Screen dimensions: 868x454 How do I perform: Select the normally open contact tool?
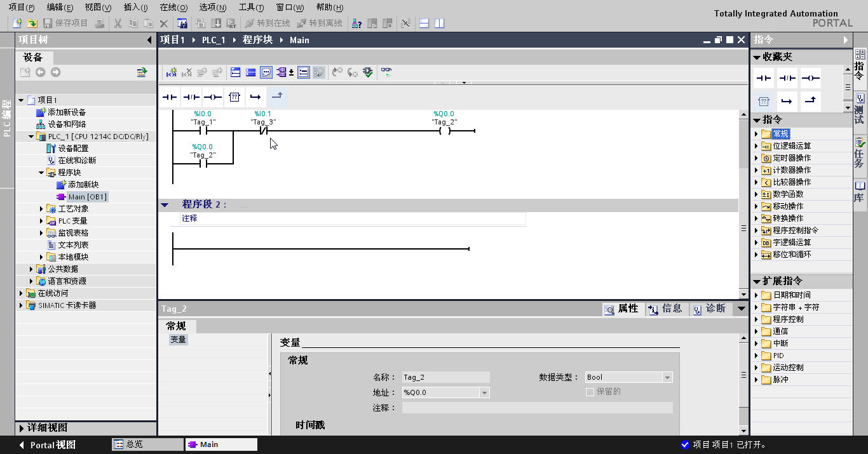(x=169, y=97)
